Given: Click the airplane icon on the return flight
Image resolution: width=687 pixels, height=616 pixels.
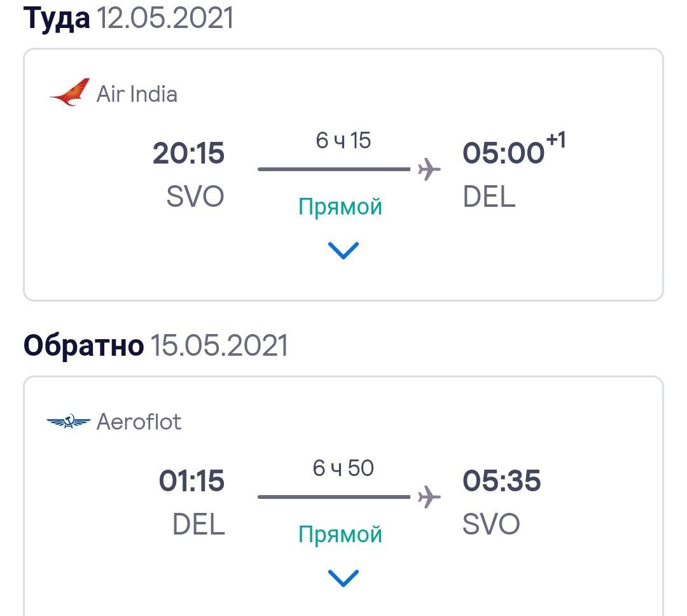Looking at the screenshot, I should (429, 496).
